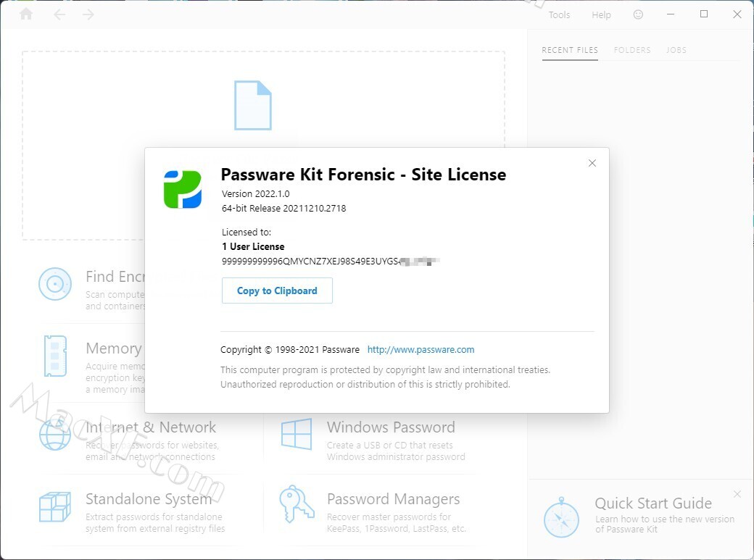Open Password Managers option
The image size is (754, 560).
394,499
